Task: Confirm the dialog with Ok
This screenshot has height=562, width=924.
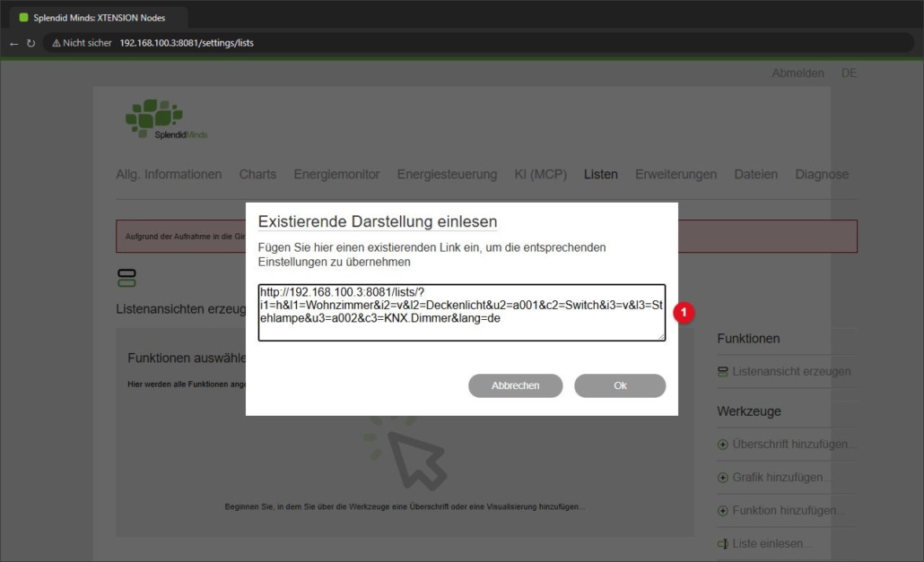Action: click(620, 385)
